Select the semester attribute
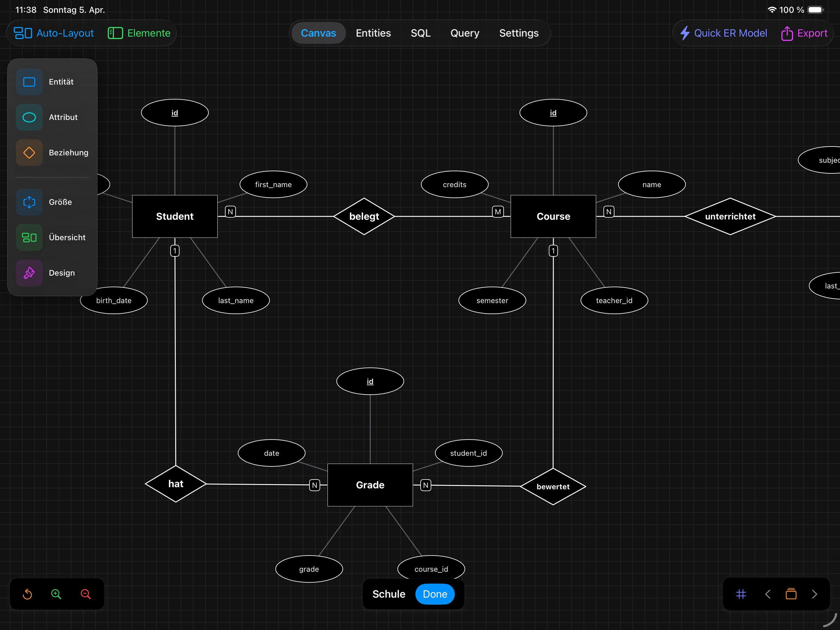Viewport: 840px width, 630px height. click(492, 300)
